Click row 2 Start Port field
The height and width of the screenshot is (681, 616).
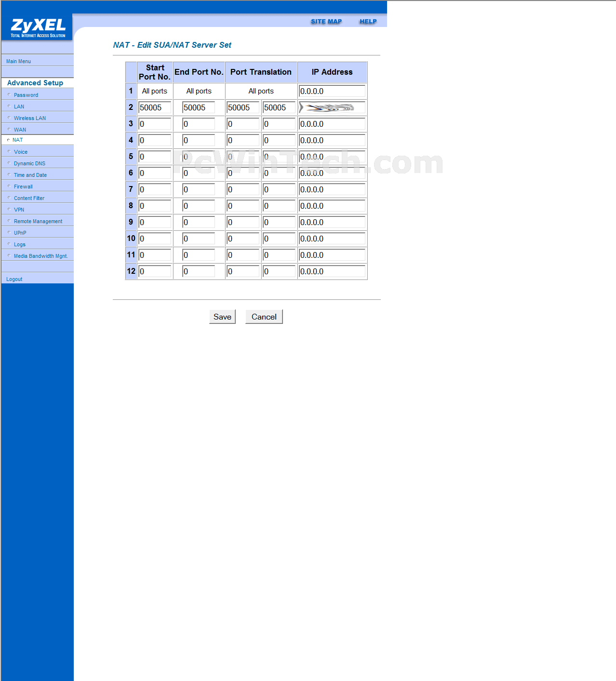[x=155, y=107]
